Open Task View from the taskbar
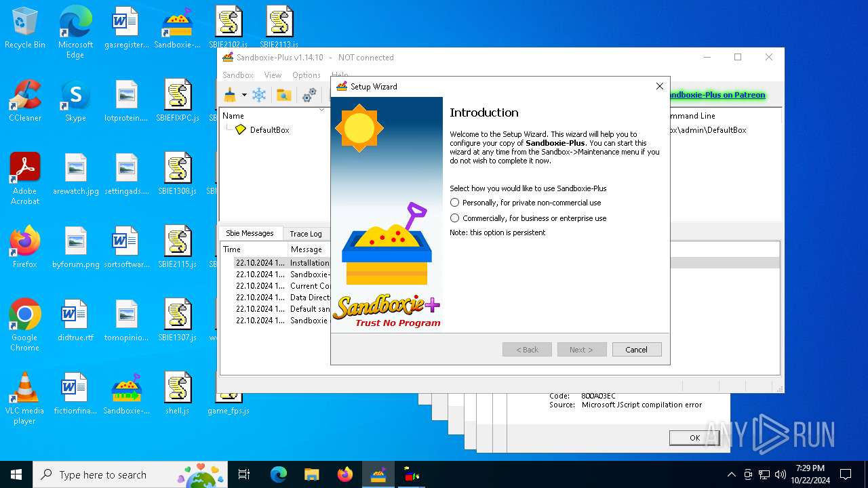868x488 pixels. tap(244, 474)
